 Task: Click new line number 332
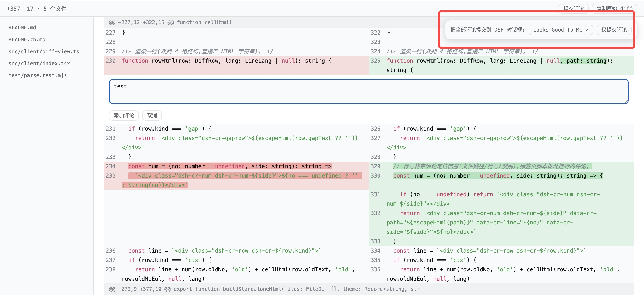[x=375, y=213]
